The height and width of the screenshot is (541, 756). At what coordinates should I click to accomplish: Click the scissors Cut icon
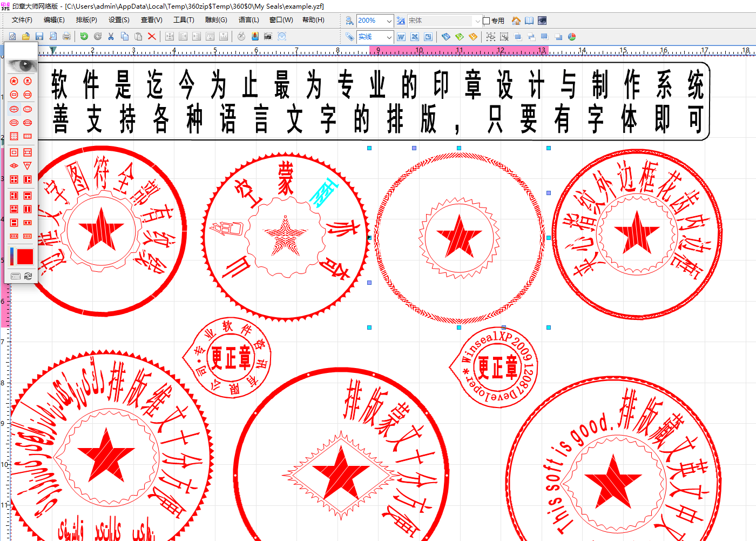coord(111,36)
